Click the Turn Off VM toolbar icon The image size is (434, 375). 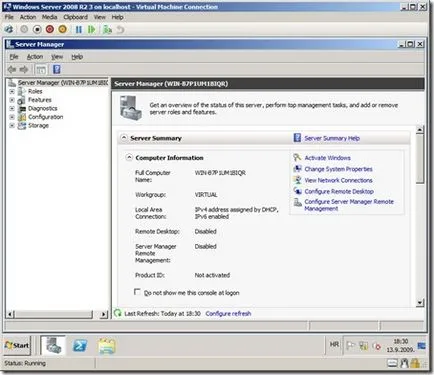tap(37, 29)
